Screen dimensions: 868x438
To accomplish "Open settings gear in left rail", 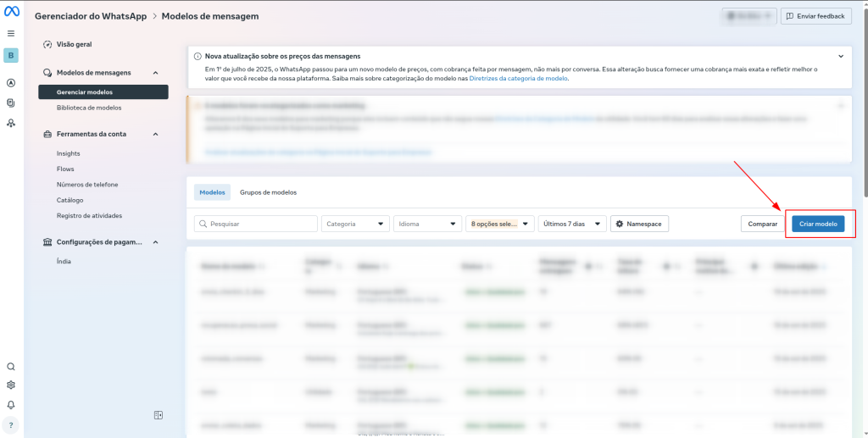I will pyautogui.click(x=11, y=385).
